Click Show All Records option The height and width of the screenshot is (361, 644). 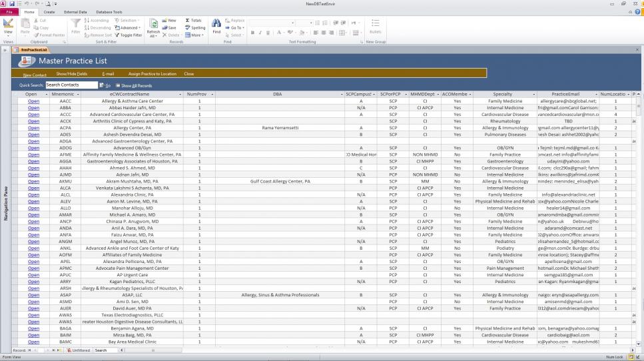133,85
